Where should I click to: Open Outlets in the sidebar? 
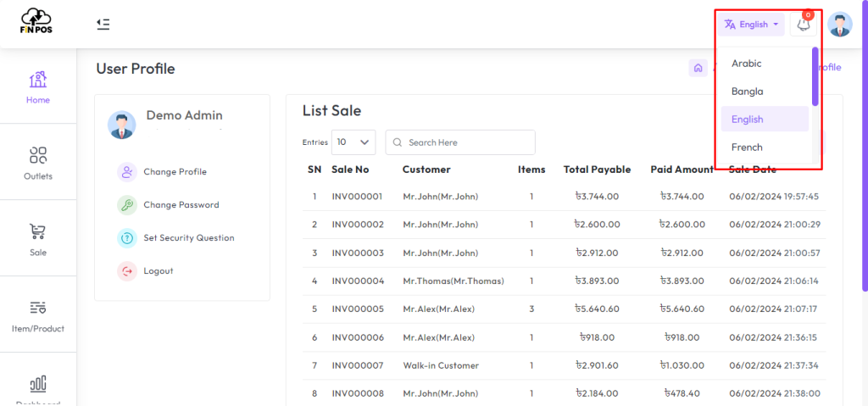(x=37, y=163)
